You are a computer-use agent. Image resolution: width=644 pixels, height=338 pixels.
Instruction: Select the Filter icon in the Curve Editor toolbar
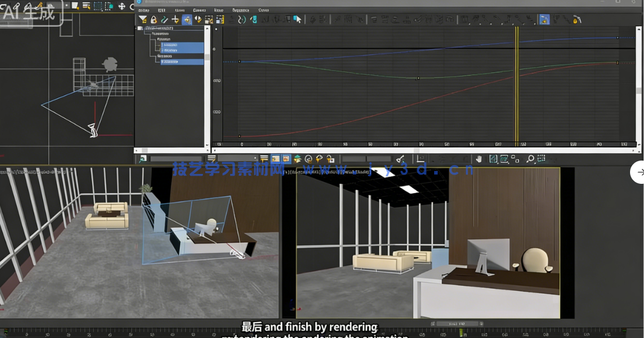(x=143, y=19)
